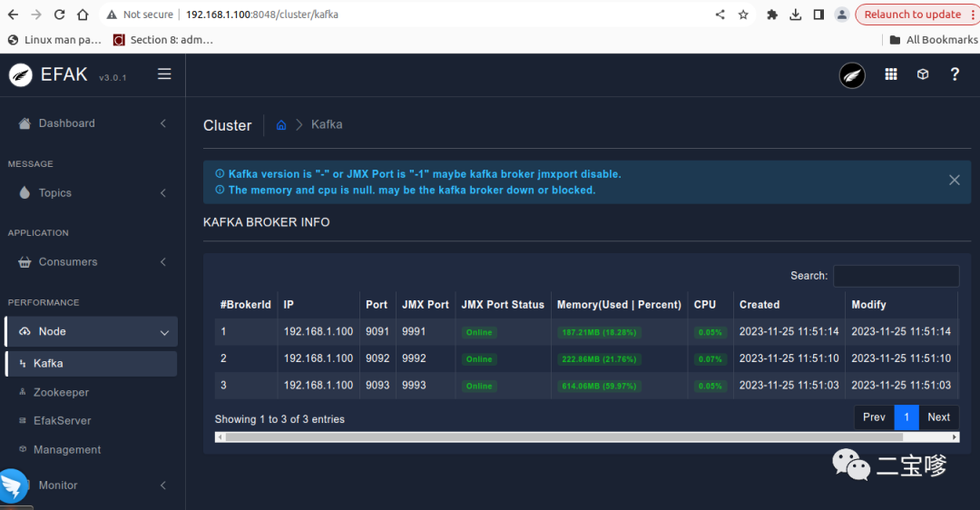980x510 pixels.
Task: Click the browser address bar URL
Action: pyautogui.click(x=262, y=15)
